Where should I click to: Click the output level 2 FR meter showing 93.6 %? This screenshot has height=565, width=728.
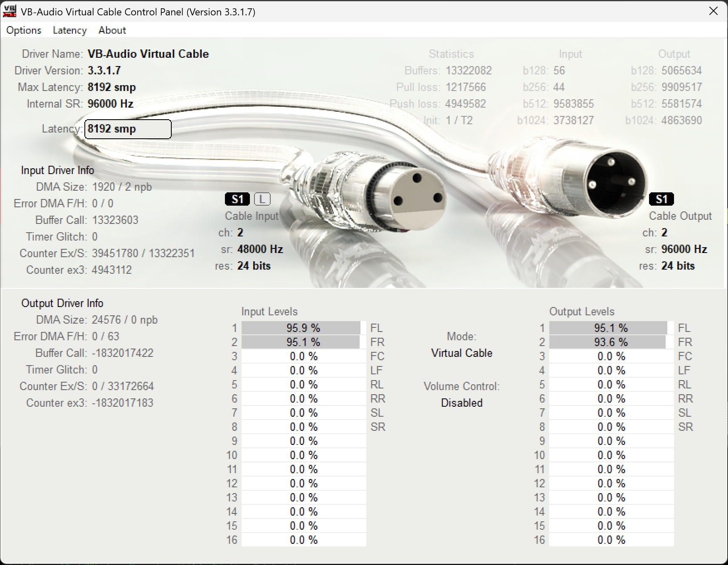[612, 342]
